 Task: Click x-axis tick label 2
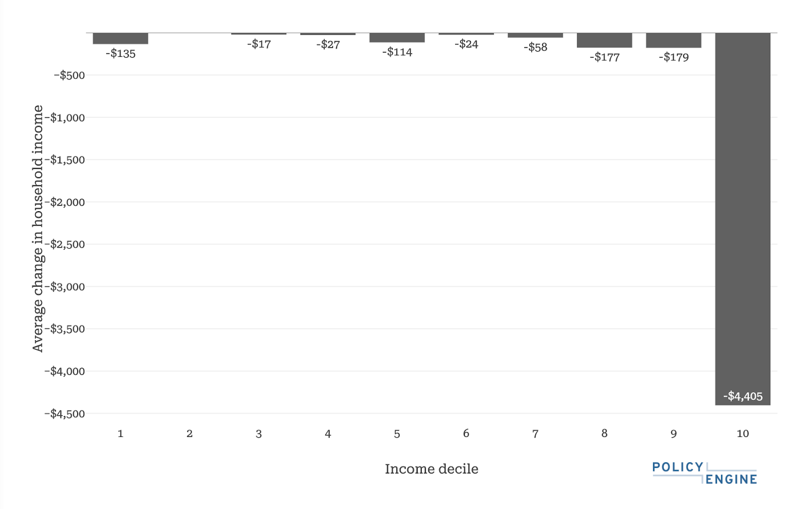pyautogui.click(x=189, y=434)
